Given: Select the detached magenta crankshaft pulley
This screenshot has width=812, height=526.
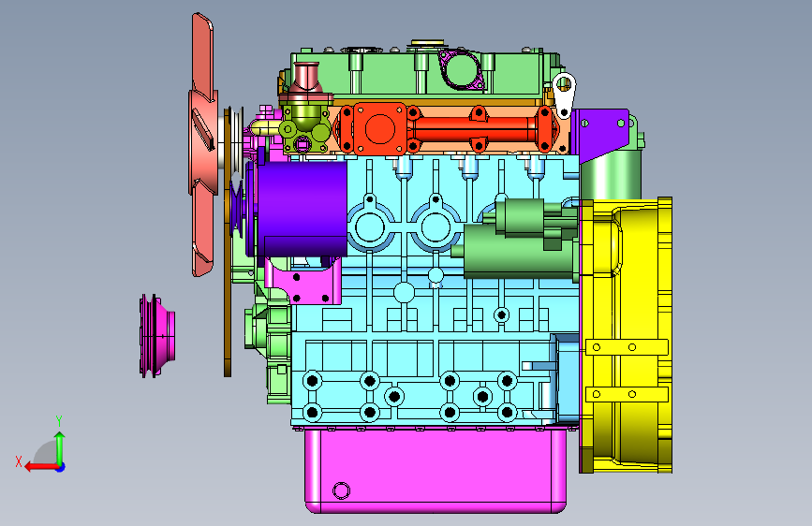Looking at the screenshot, I should [157, 335].
